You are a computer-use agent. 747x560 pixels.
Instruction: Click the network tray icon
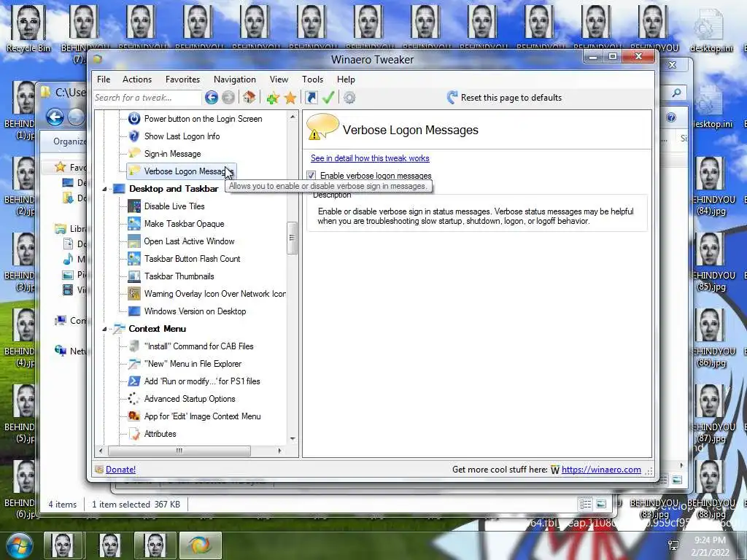coord(673,545)
